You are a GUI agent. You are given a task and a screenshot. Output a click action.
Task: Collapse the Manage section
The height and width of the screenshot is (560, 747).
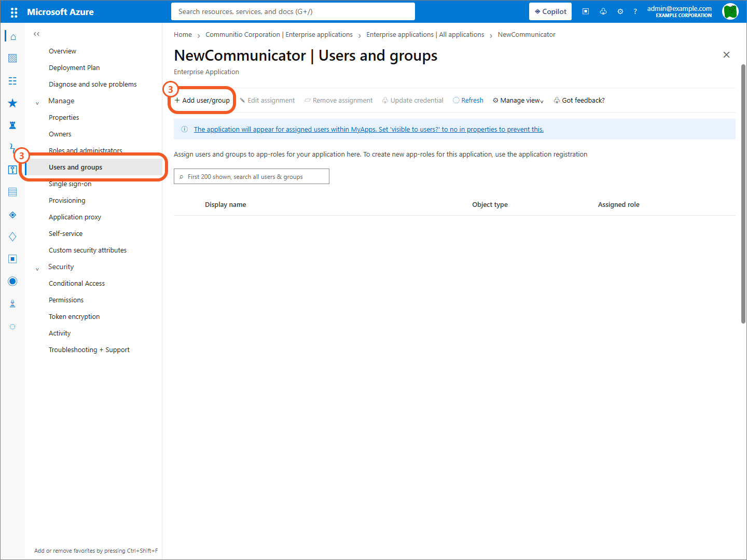[x=37, y=103]
